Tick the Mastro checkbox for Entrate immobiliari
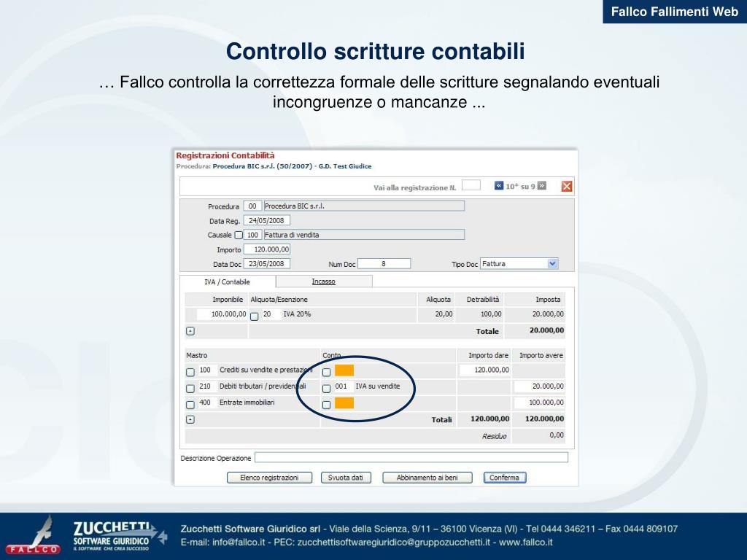Image resolution: width=747 pixels, height=560 pixels. click(x=190, y=405)
